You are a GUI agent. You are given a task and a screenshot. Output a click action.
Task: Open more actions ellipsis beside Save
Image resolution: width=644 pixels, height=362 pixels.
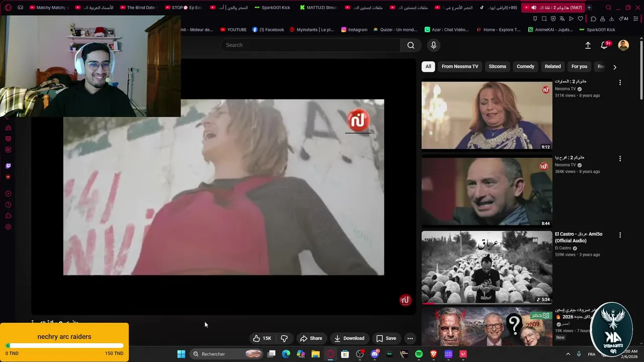(410, 338)
